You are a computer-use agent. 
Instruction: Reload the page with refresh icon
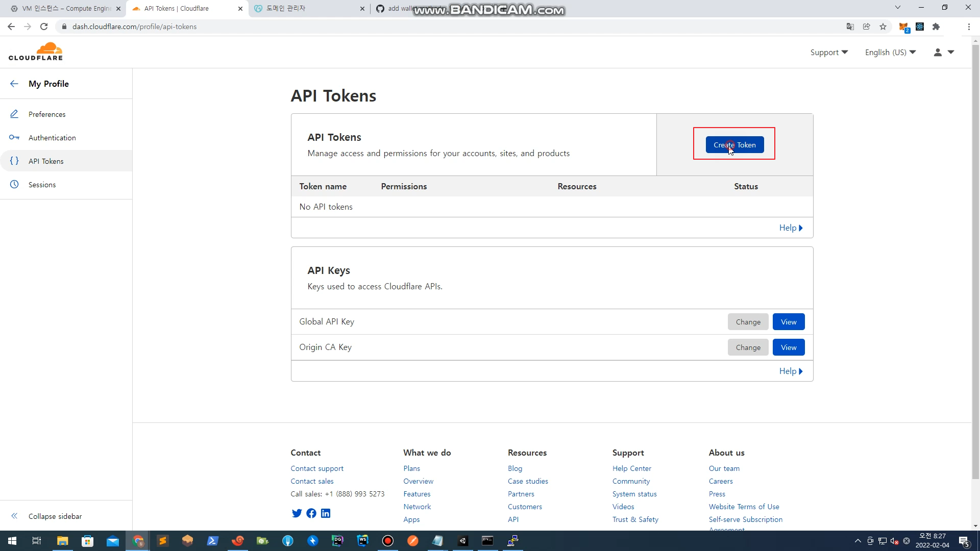[x=44, y=27]
